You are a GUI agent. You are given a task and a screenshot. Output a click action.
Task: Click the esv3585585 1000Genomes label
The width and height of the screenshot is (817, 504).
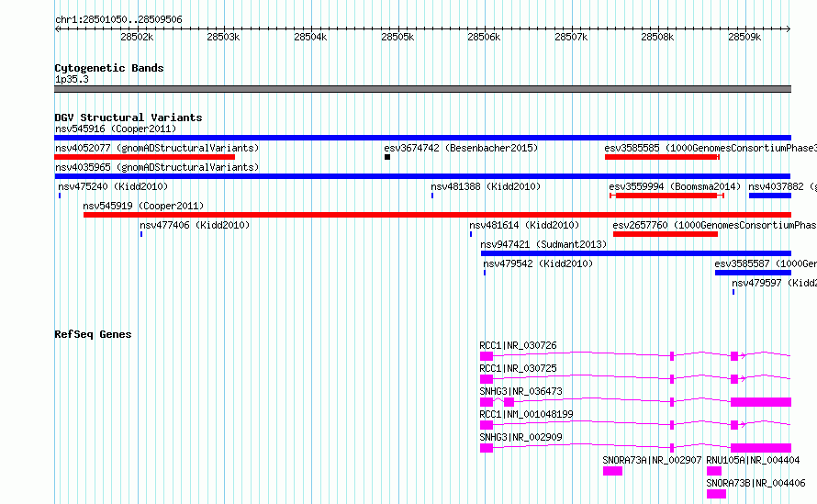711,148
